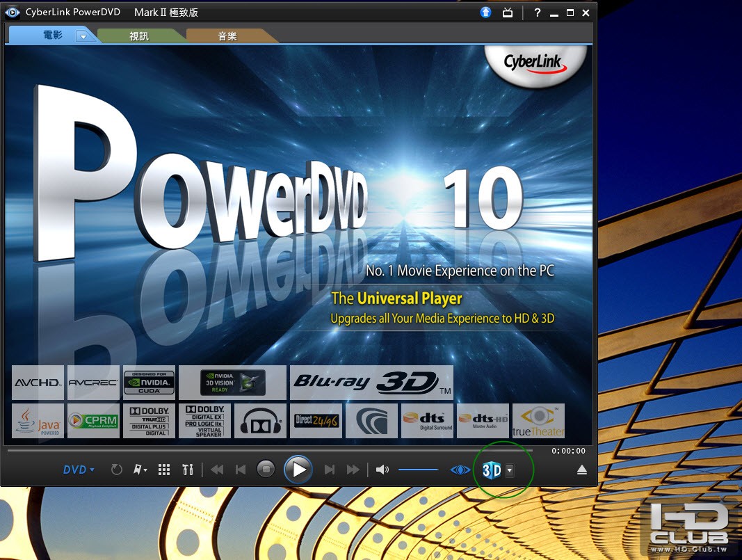Click the AVCHD logo
The width and height of the screenshot is (742, 560).
[38, 383]
